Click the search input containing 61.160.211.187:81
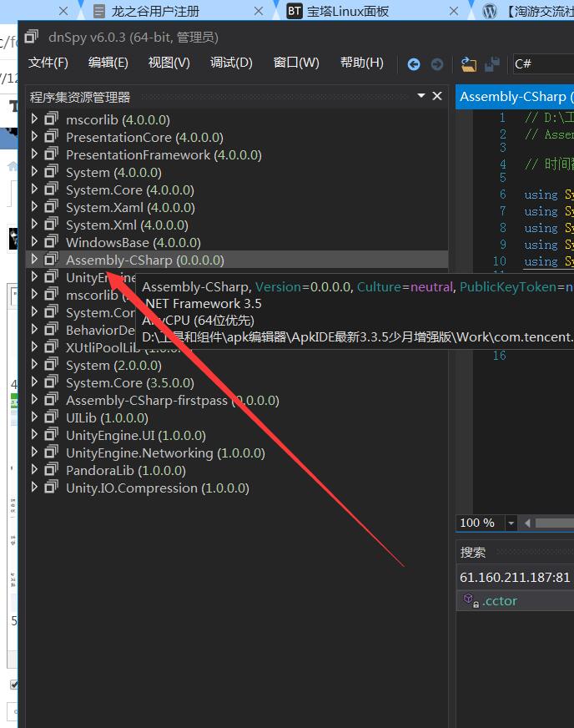The width and height of the screenshot is (574, 728). (514, 577)
